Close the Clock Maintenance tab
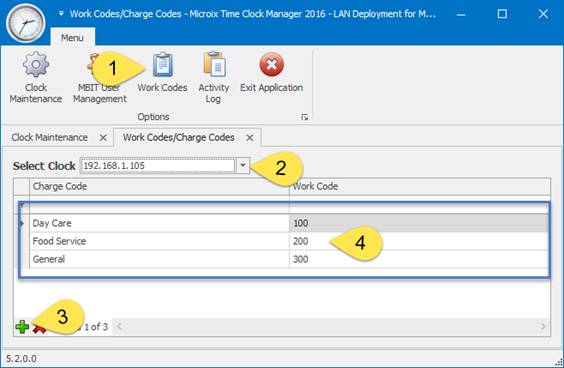Screen dimensions: 564x368 click(103, 137)
